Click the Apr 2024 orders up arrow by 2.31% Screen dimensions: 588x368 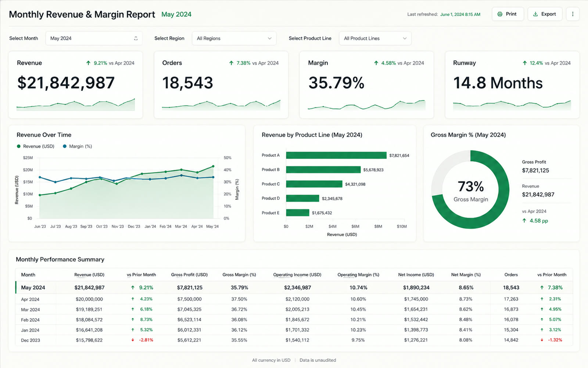coord(542,299)
